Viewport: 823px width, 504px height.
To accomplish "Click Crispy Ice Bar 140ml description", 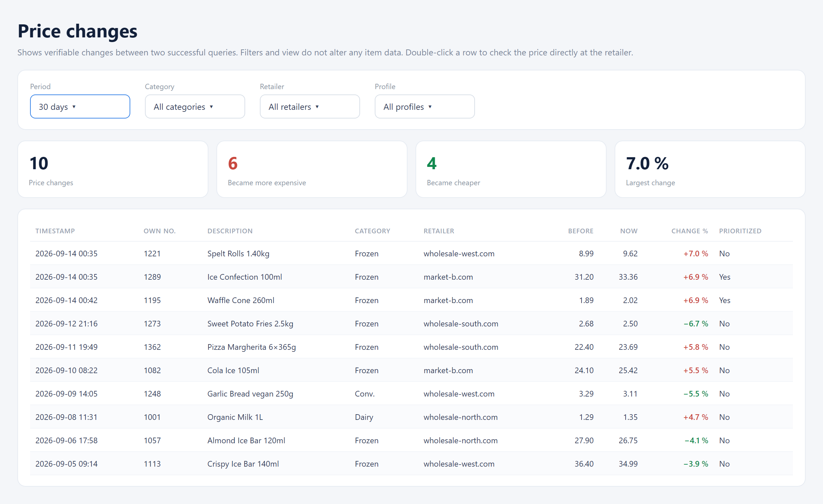I will click(243, 464).
